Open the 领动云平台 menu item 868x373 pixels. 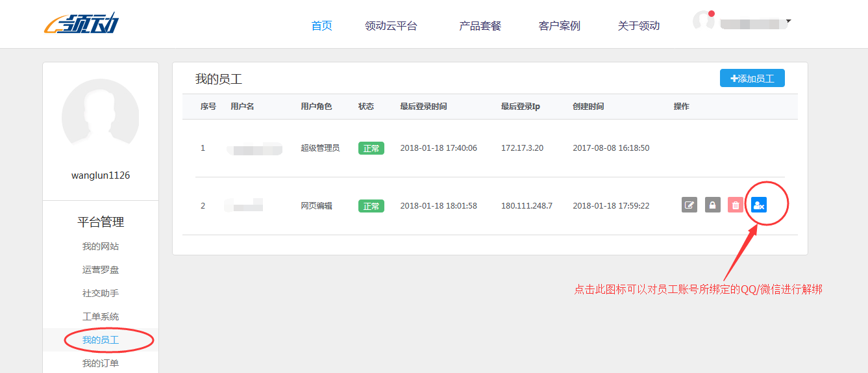[x=391, y=26]
